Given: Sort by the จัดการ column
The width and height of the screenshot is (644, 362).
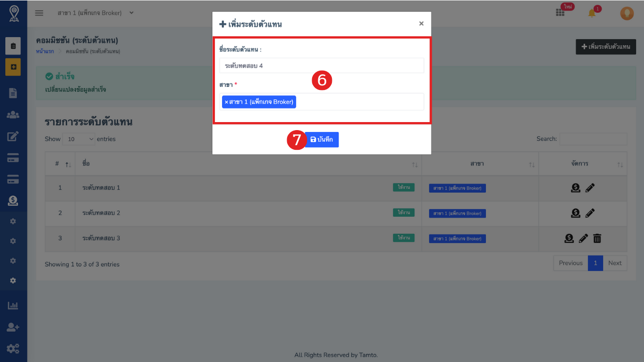Looking at the screenshot, I should [583, 164].
